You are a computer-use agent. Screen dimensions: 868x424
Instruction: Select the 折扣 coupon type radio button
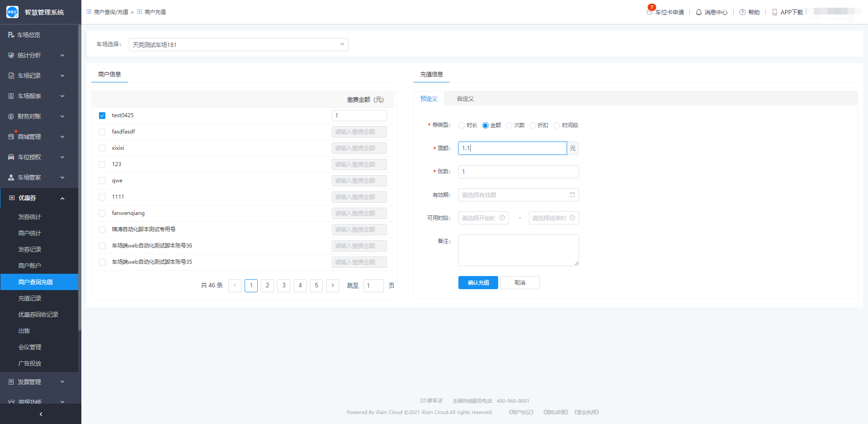click(x=533, y=125)
